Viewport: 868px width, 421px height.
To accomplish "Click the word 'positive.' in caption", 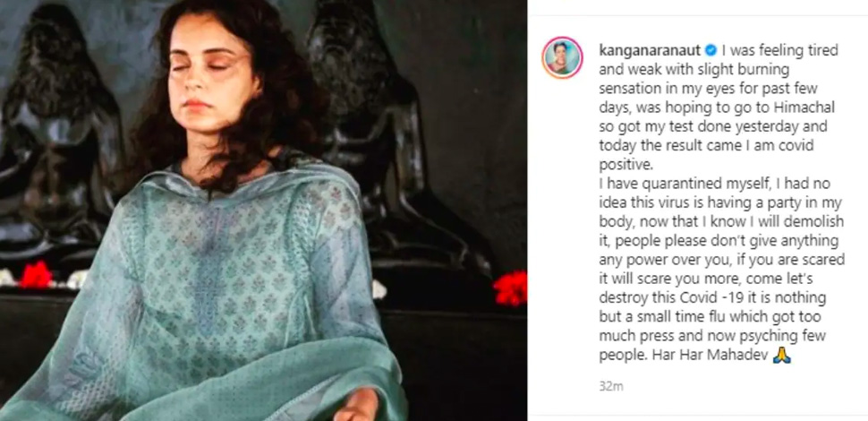I will click(625, 165).
